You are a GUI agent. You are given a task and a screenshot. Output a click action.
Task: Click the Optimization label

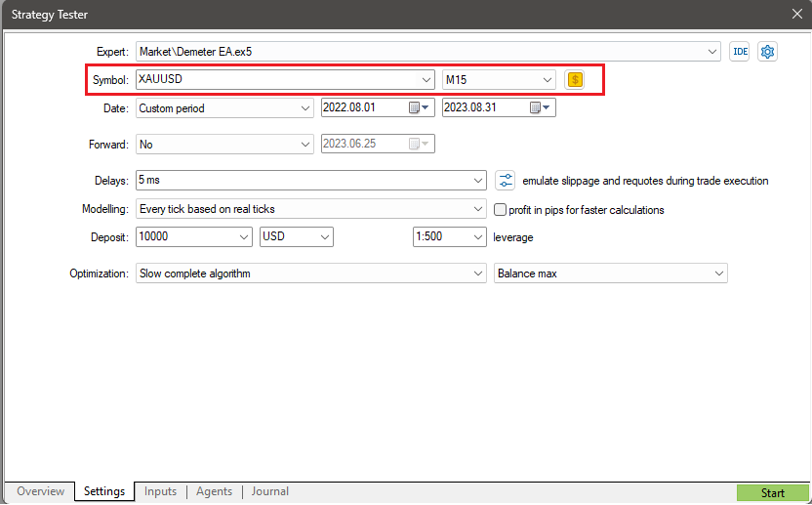(x=99, y=274)
